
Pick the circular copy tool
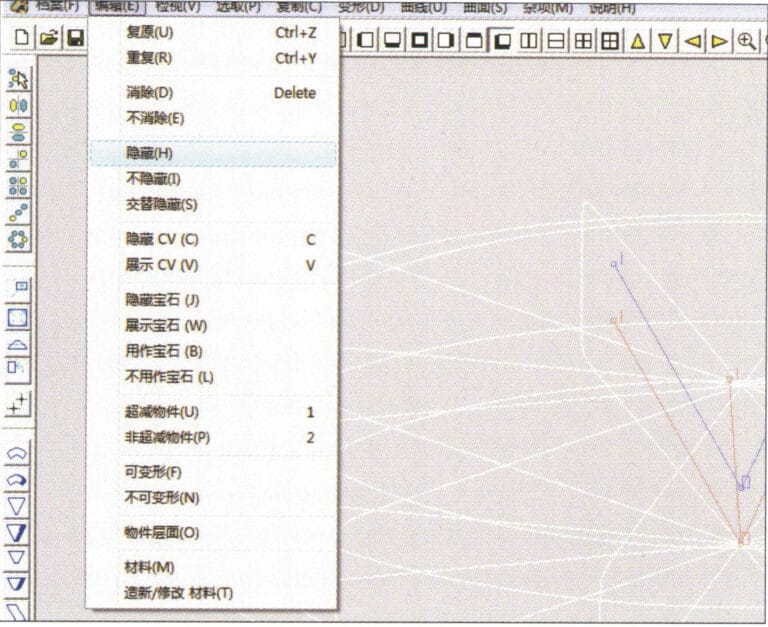tap(19, 239)
